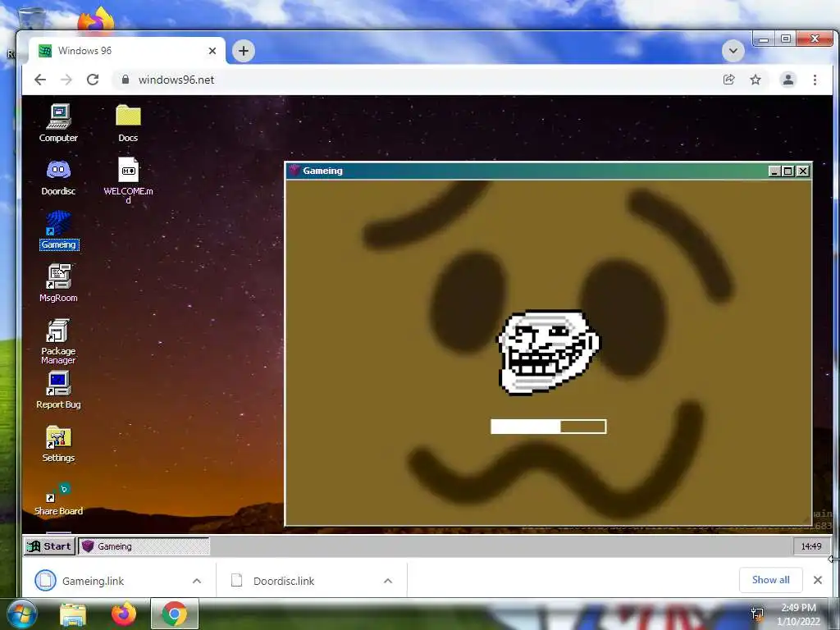Go back using Chrome's back arrow
840x630 pixels.
click(x=40, y=80)
